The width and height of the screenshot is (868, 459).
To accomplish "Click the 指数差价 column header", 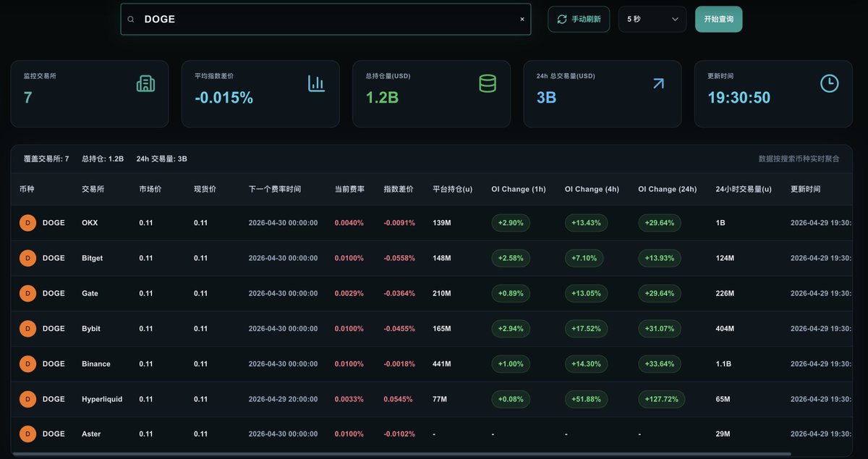I will point(399,189).
